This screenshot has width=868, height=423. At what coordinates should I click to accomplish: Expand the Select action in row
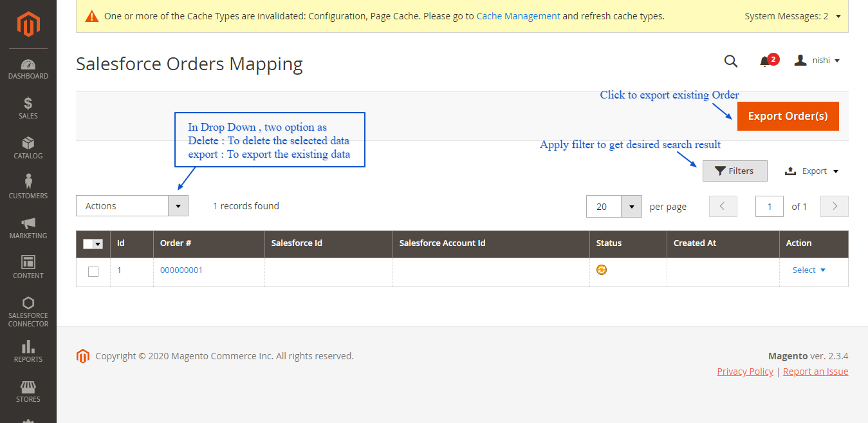(809, 270)
